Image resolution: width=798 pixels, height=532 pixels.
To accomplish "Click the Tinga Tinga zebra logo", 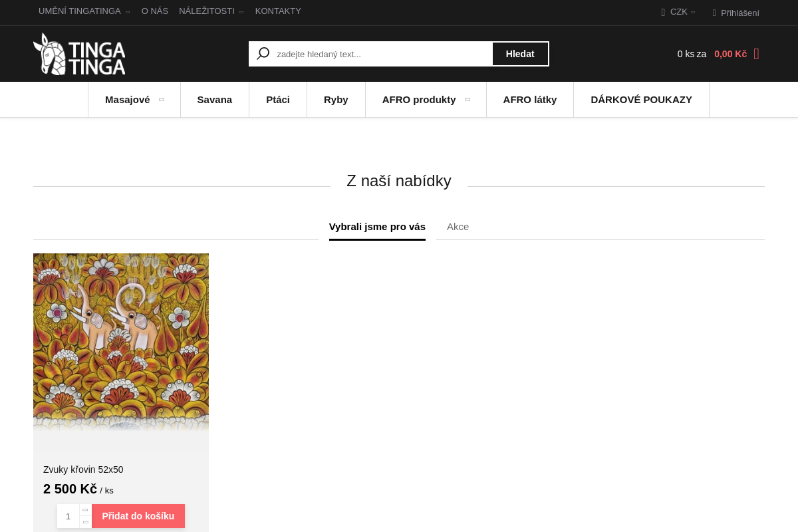I will tap(79, 54).
